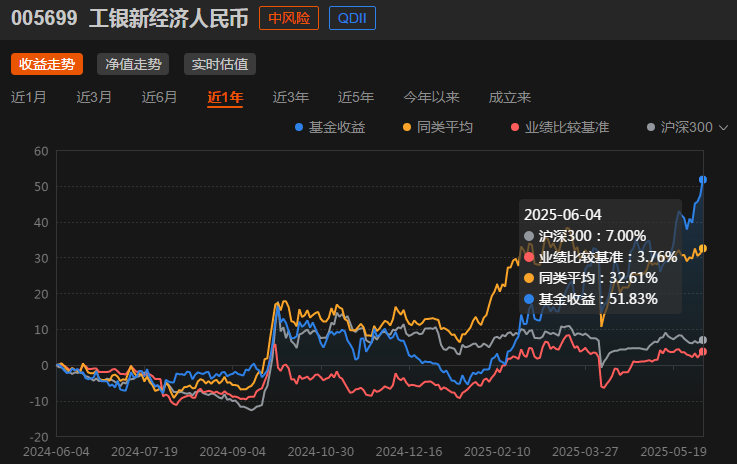Click the x-axis label 2024-09-04
Image resolution: width=737 pixels, height=464 pixels.
pos(233,452)
